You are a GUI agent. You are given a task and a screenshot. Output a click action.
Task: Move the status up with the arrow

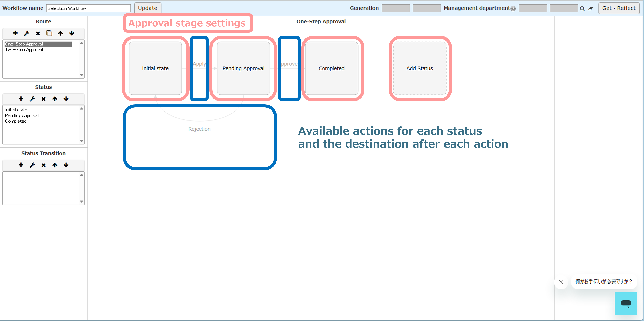tap(55, 99)
